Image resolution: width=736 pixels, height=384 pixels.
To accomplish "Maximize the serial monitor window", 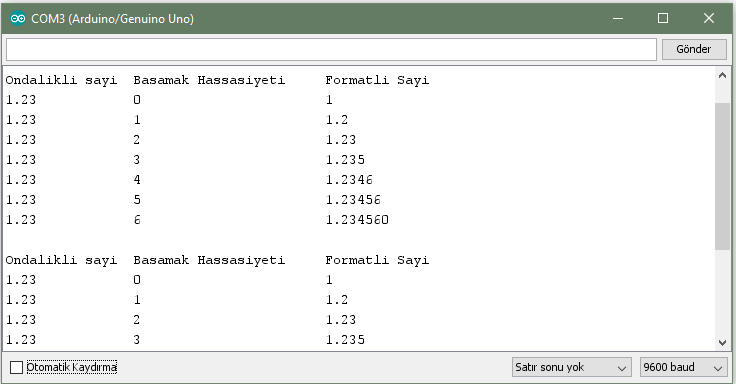I will (x=663, y=18).
